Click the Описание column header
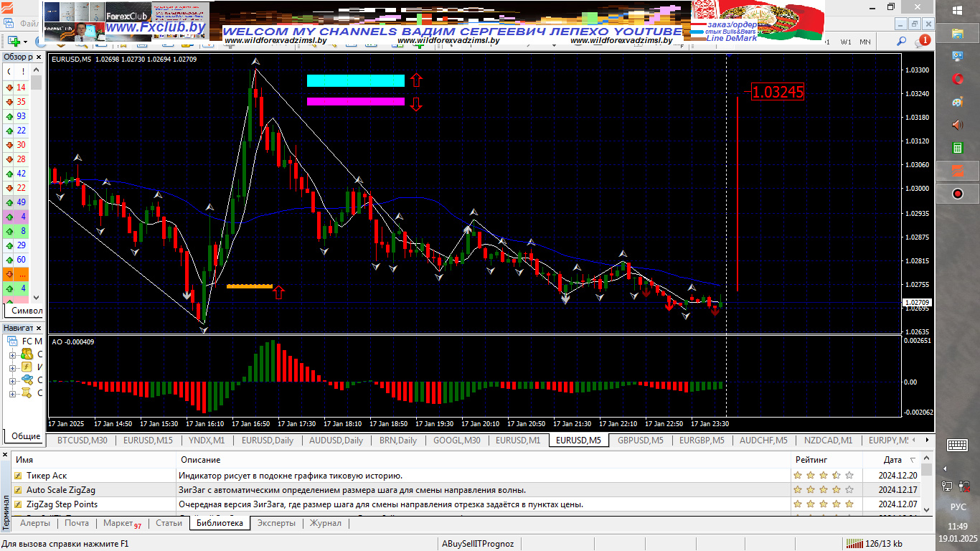Screen dimensions: 980x551 click(x=483, y=460)
